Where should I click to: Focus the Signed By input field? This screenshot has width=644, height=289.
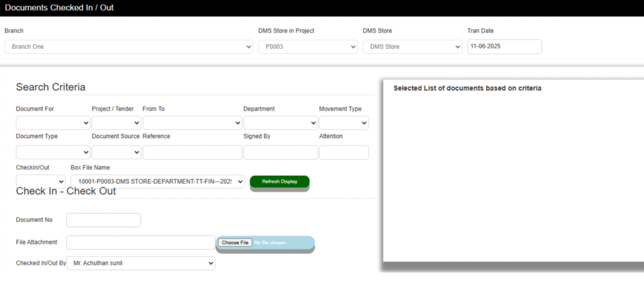280,153
